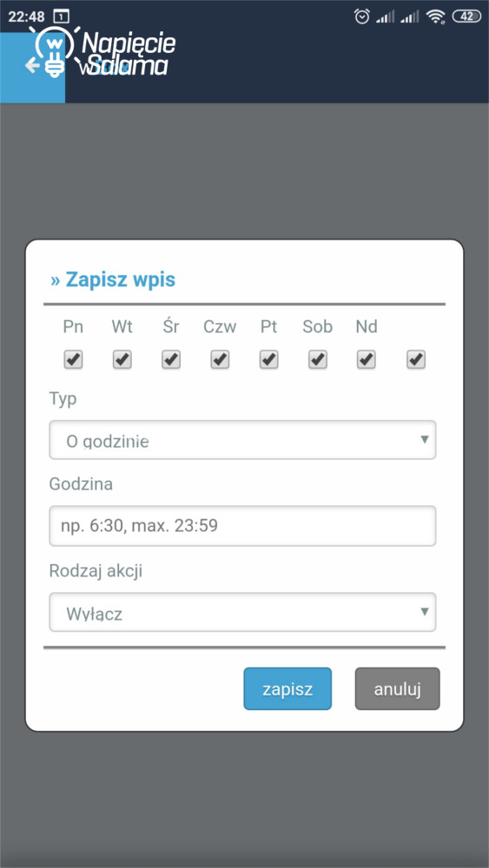Tap the first SIM signal icon
Image resolution: width=489 pixels, height=868 pixels.
point(386,17)
